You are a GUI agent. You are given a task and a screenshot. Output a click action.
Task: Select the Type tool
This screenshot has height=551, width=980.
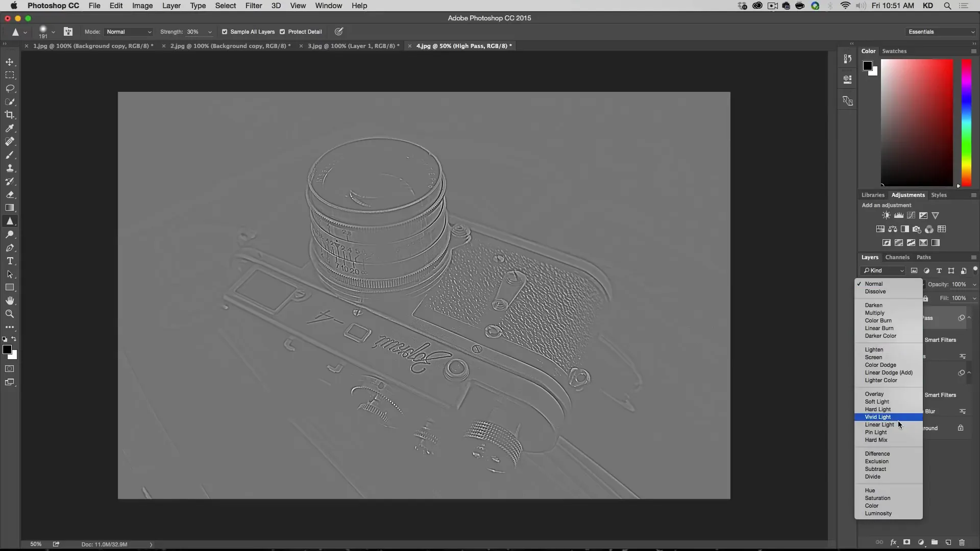pyautogui.click(x=10, y=261)
